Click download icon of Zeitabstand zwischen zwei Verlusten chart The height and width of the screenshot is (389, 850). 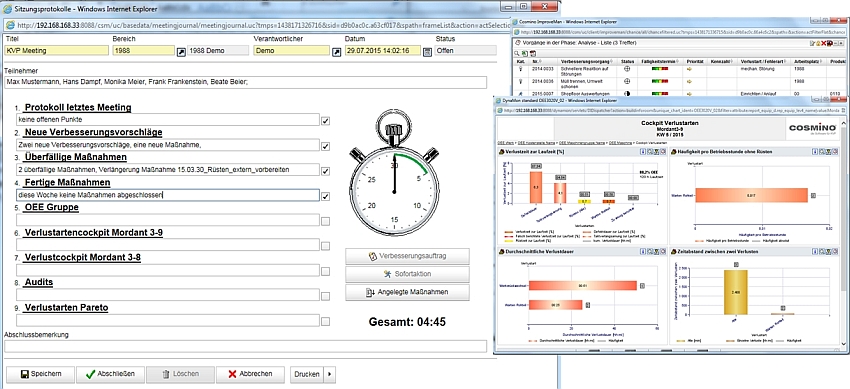(815, 252)
